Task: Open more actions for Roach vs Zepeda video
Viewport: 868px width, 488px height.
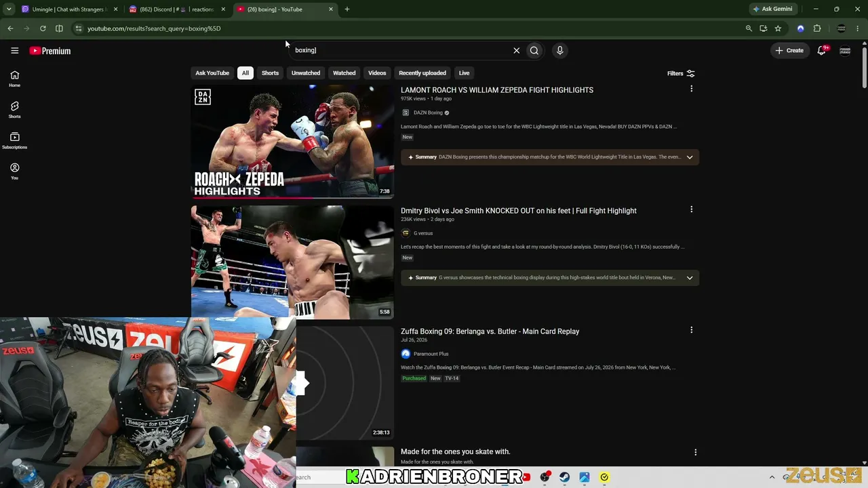Action: 691,89
